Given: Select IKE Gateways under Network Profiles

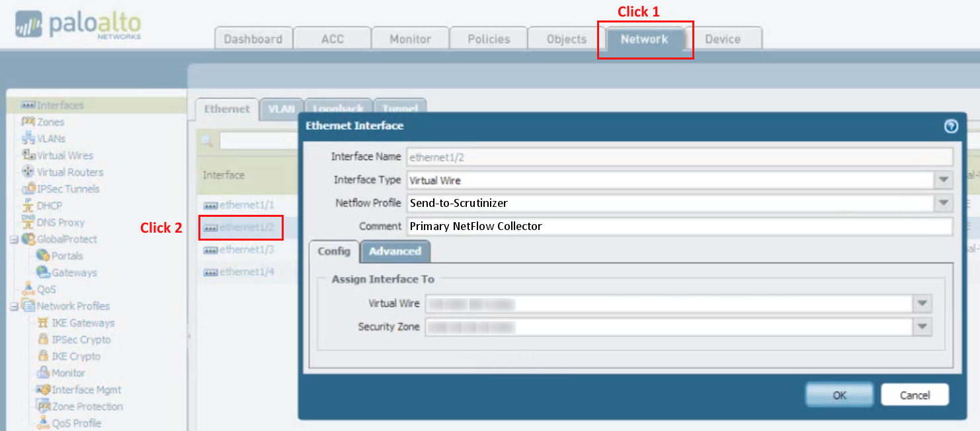Looking at the screenshot, I should [83, 323].
